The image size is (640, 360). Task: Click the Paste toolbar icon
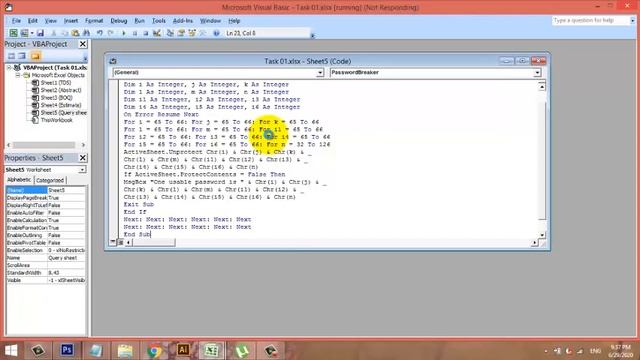point(76,33)
